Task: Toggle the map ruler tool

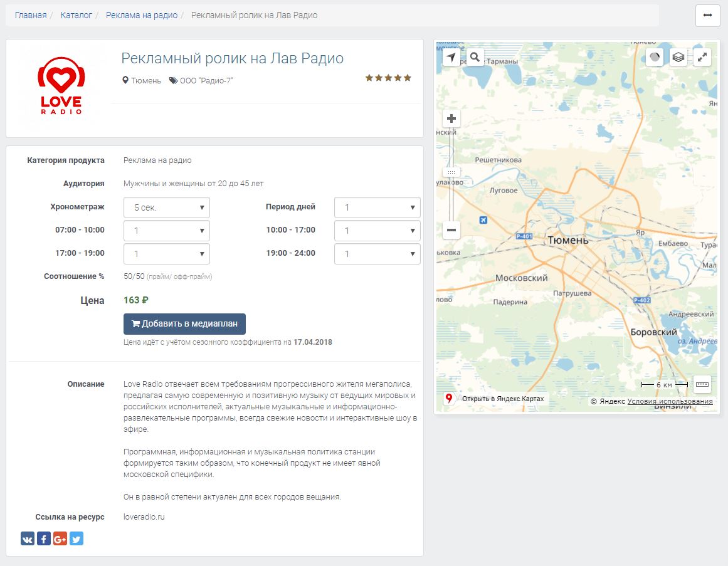Action: (702, 384)
